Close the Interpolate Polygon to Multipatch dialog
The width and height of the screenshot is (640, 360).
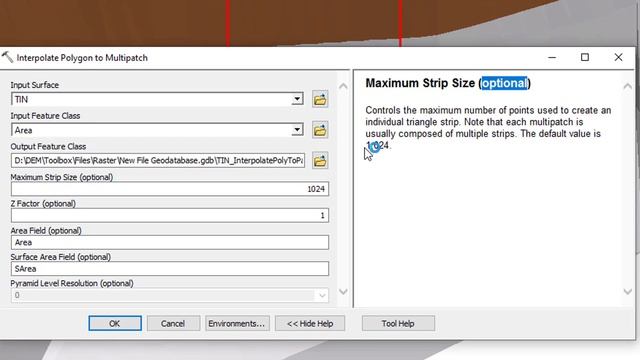point(618,58)
